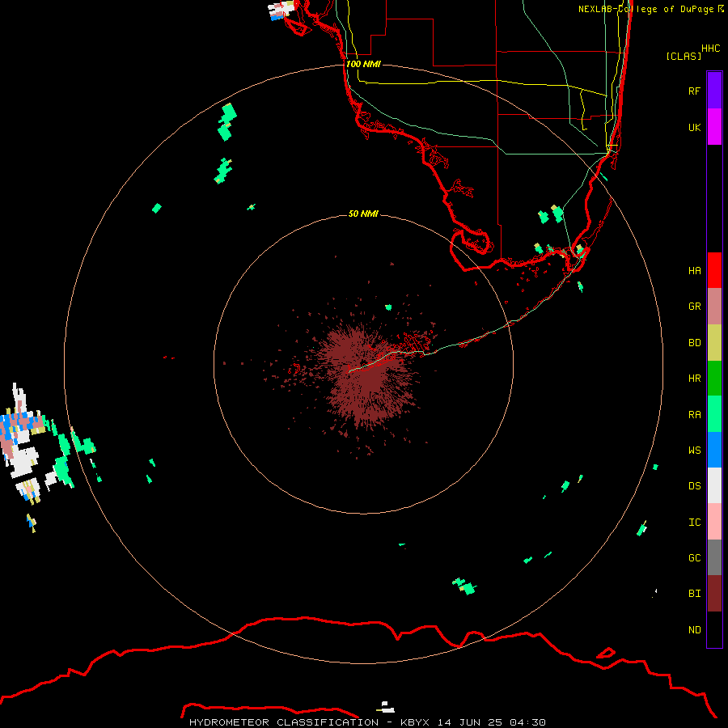Screen dimensions: 728x728
Task: Click the 04:30 timestamp
Action: tap(527, 722)
